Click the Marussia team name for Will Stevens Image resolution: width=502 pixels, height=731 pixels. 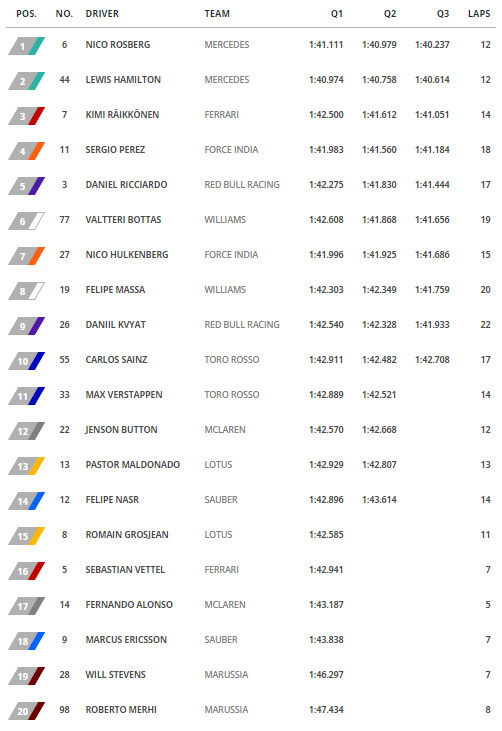coord(226,675)
